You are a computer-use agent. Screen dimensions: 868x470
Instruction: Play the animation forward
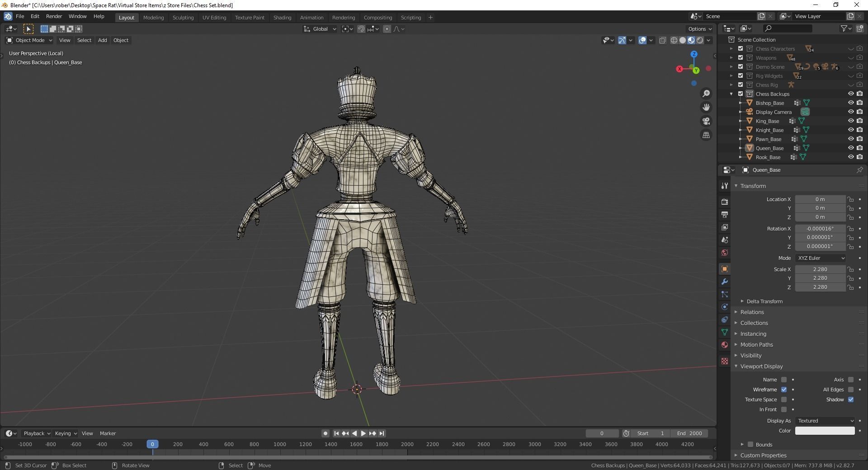pos(363,433)
